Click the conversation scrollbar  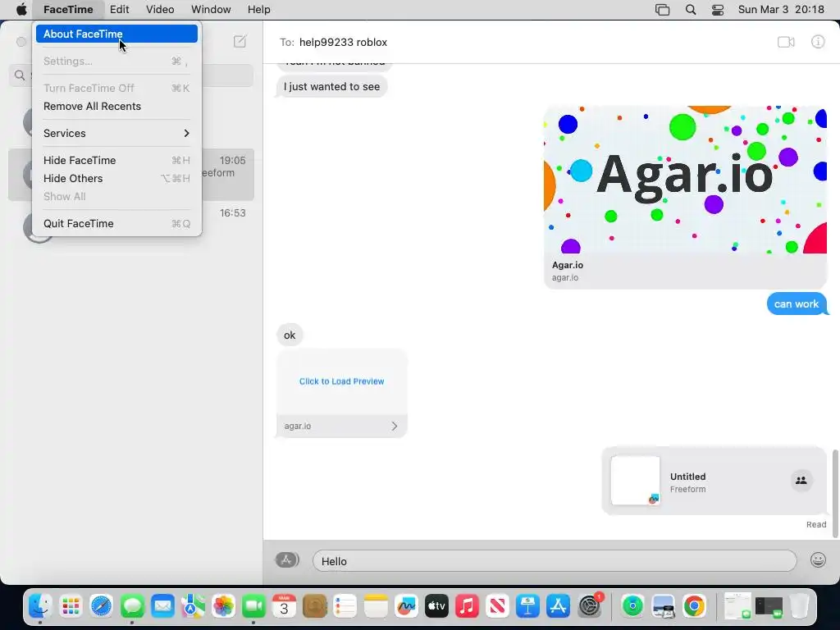click(834, 493)
